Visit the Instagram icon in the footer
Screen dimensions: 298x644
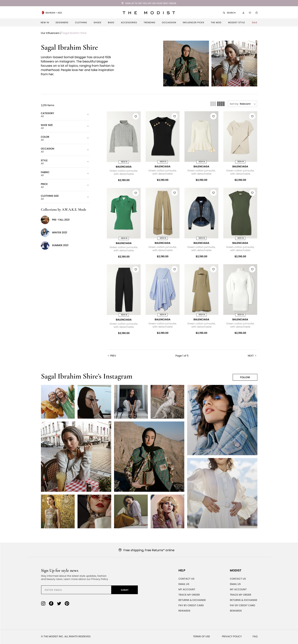[x=43, y=603]
